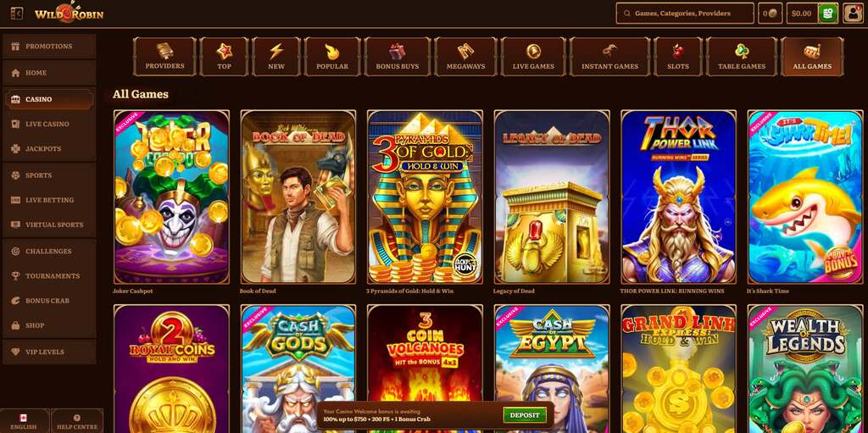Viewport: 868px width, 433px height.
Task: Select the Instant Games category
Action: tap(609, 57)
